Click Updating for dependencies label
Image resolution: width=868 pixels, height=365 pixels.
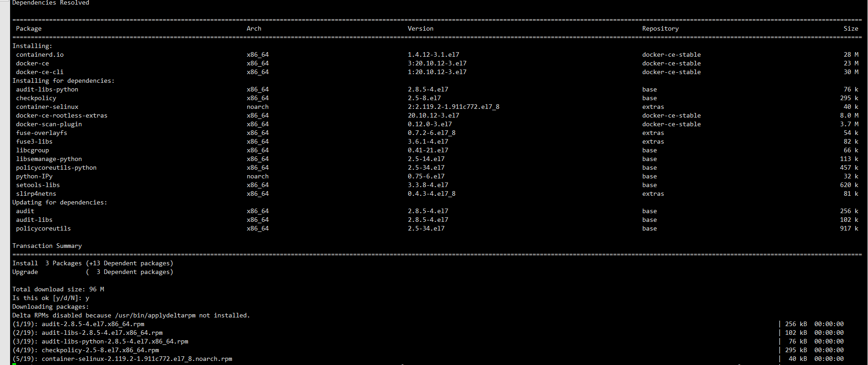coord(60,202)
